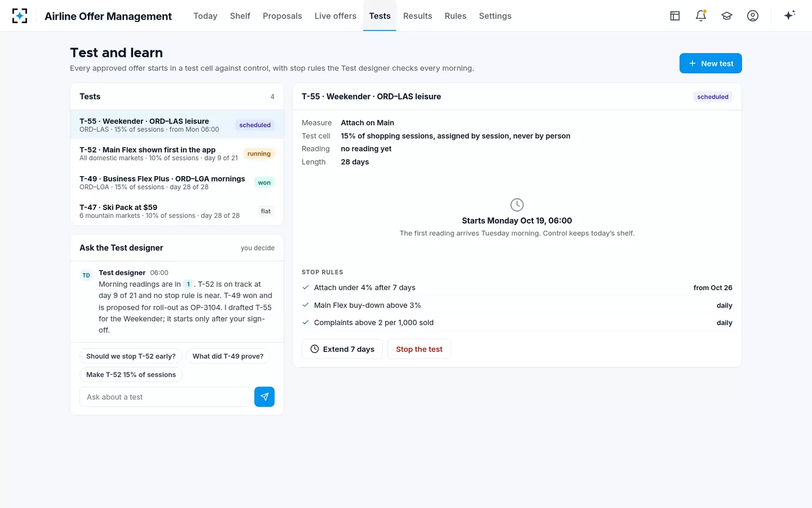Viewport: 812px width, 508px height.
Task: Click the won badge on T-49
Action: 264,182
